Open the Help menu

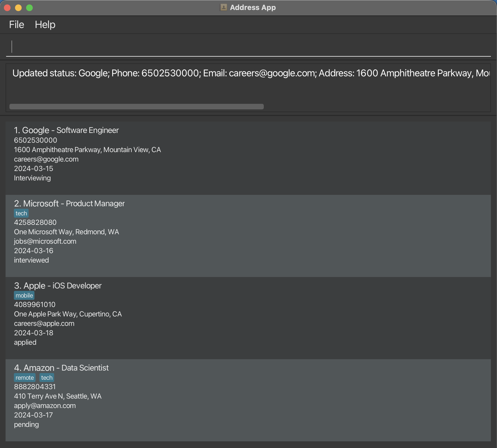click(45, 25)
